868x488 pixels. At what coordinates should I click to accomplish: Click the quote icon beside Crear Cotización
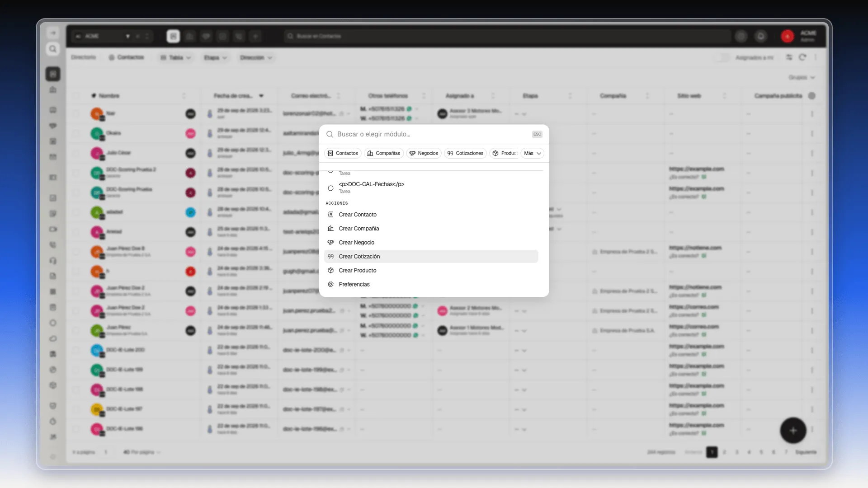(330, 256)
